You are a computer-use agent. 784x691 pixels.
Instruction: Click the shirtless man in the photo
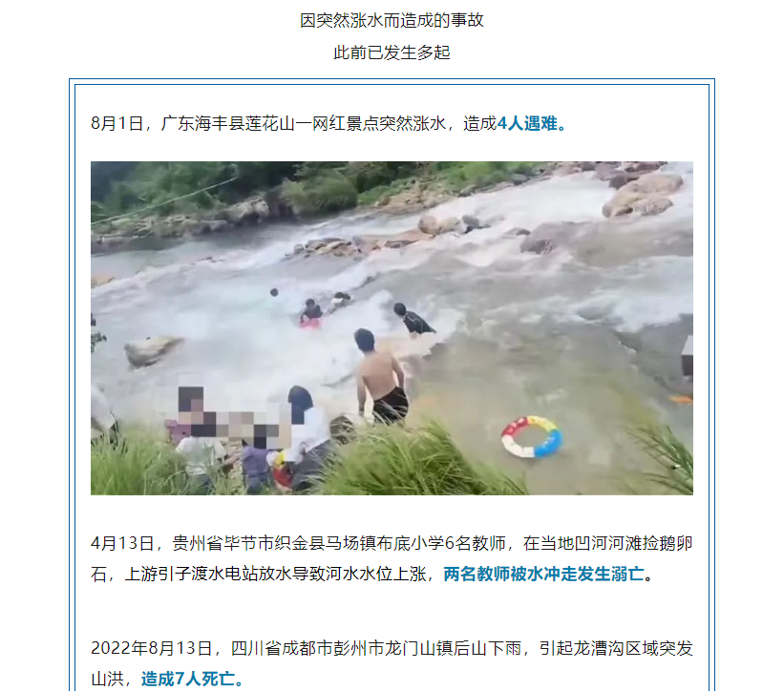(381, 376)
